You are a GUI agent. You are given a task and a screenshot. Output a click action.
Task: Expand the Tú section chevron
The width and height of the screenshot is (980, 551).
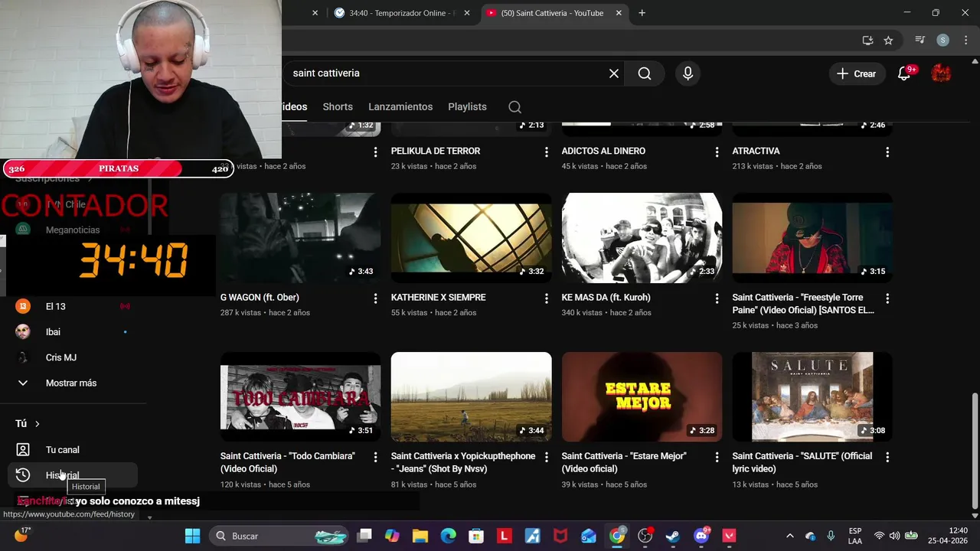(x=37, y=424)
